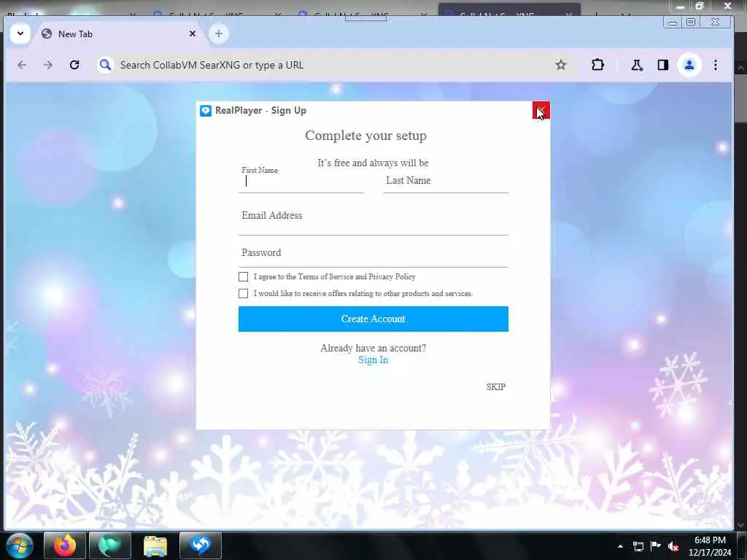Open the three-dot Chrome menu
This screenshot has width=747, height=560.
tap(715, 65)
